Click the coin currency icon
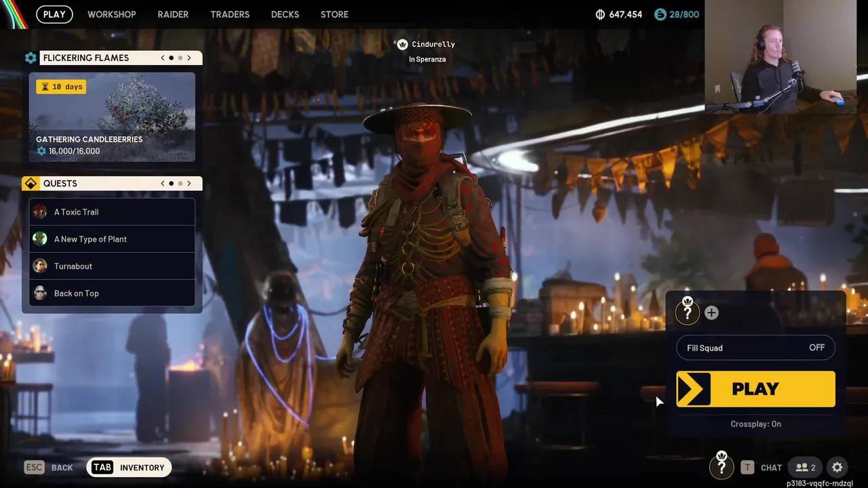This screenshot has height=488, width=868. (600, 14)
